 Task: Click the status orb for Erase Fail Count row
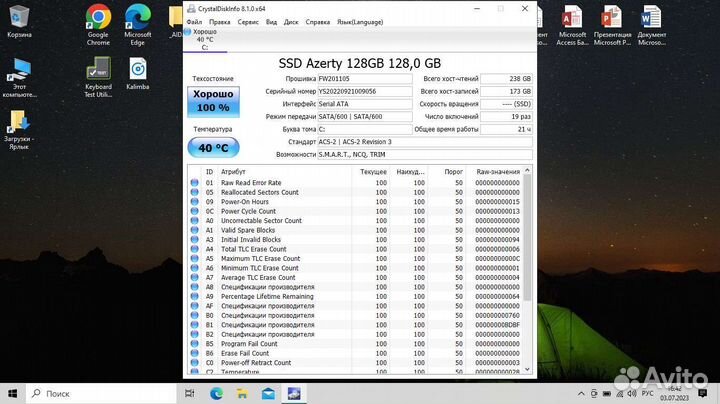point(195,353)
